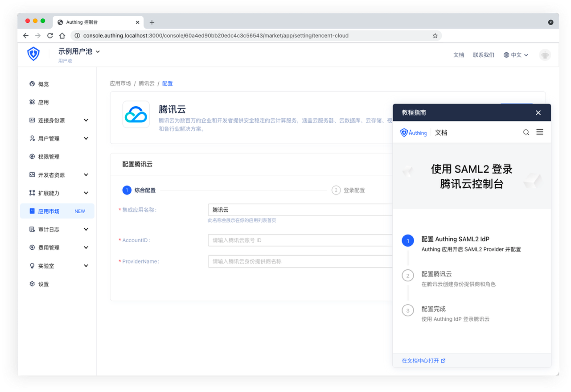Image resolution: width=571 pixels, height=392 pixels.
Task: Click 应用市场 in the breadcrumb
Action: [120, 84]
